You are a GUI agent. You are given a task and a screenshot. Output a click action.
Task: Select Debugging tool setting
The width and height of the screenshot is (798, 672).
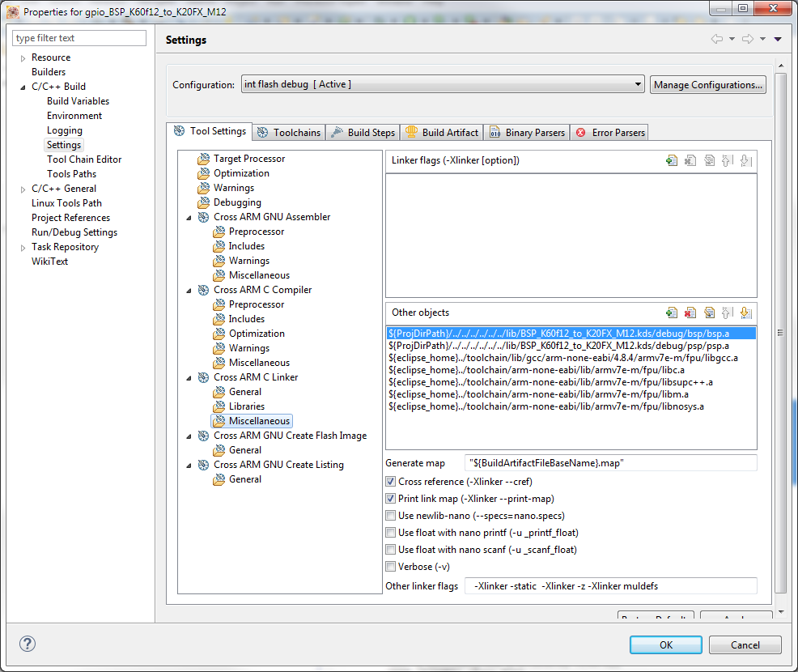(x=237, y=202)
